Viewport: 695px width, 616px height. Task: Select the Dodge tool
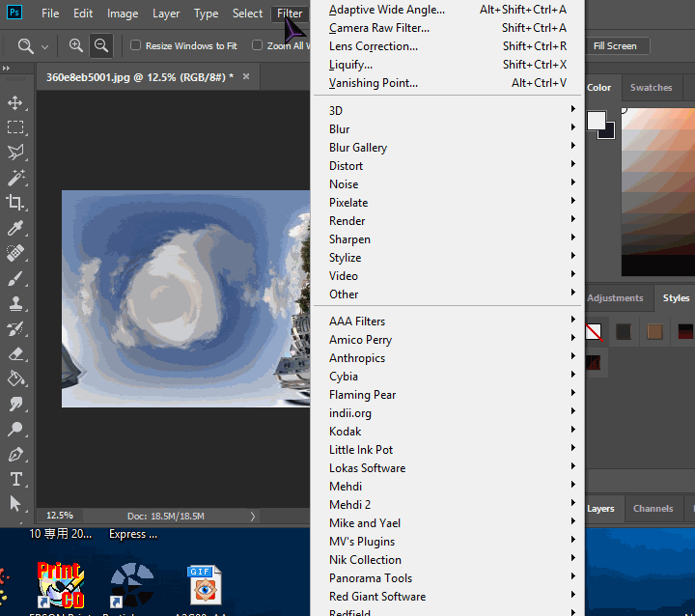tap(15, 430)
